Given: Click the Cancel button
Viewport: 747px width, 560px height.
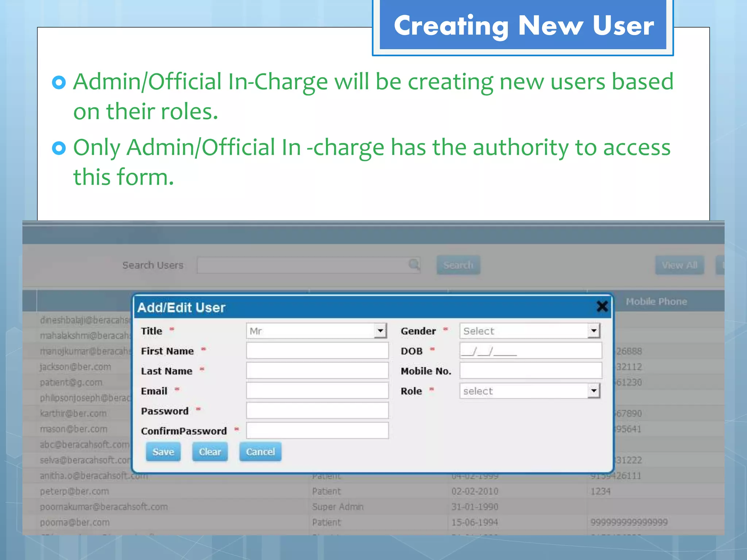Looking at the screenshot, I should 260,452.
